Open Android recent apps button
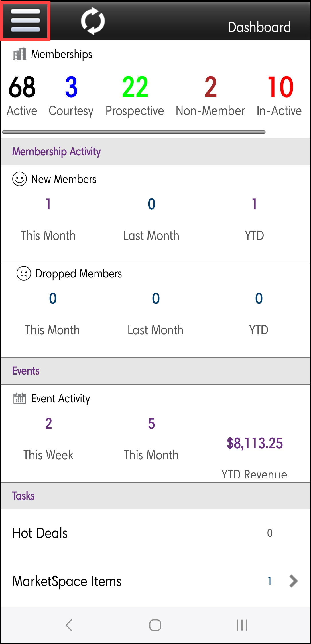 [242, 625]
